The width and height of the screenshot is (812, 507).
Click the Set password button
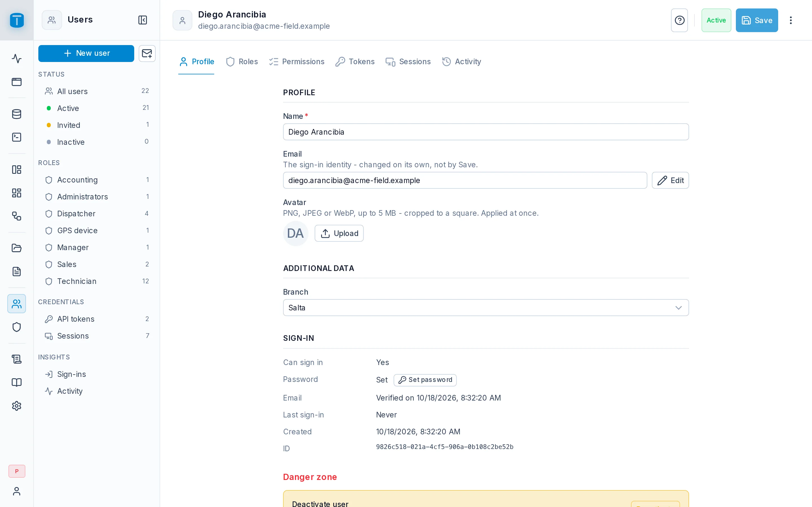425,380
